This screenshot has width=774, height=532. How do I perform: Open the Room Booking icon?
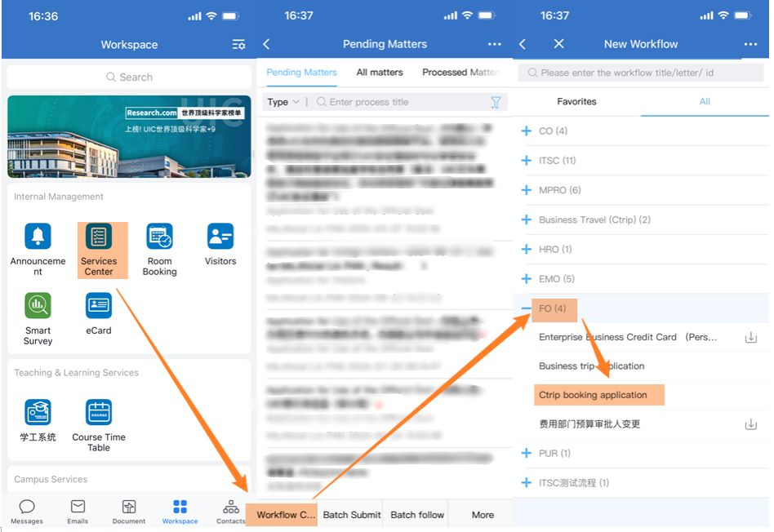click(159, 237)
